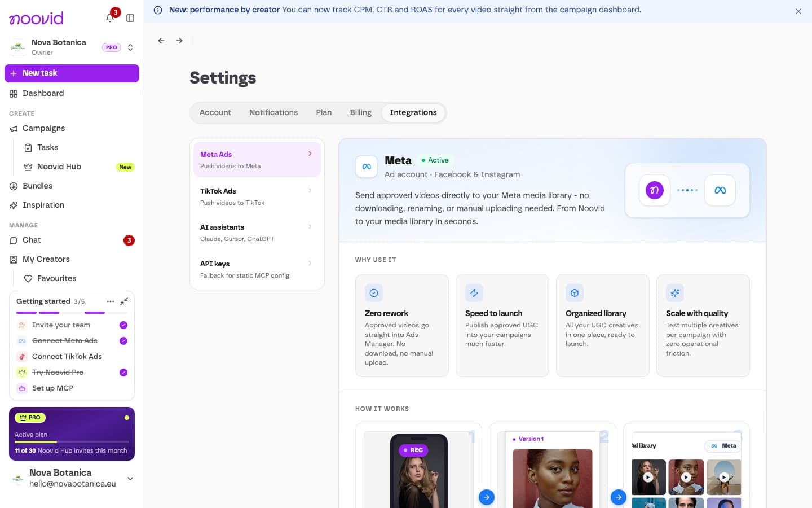Click the banner info icon

[x=158, y=10]
